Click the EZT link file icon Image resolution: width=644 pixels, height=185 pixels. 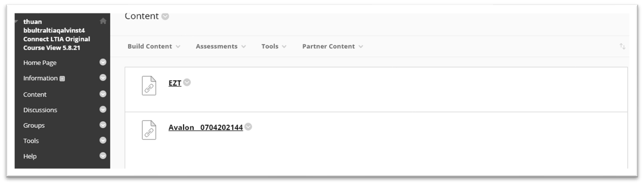[149, 86]
